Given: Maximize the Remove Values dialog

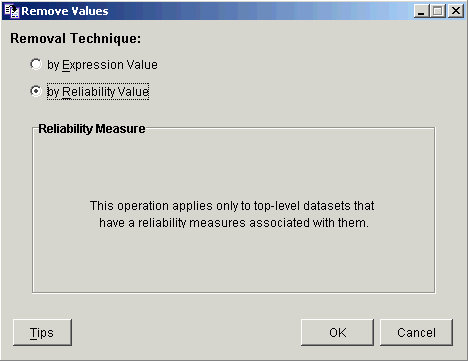Looking at the screenshot, I should (437, 11).
